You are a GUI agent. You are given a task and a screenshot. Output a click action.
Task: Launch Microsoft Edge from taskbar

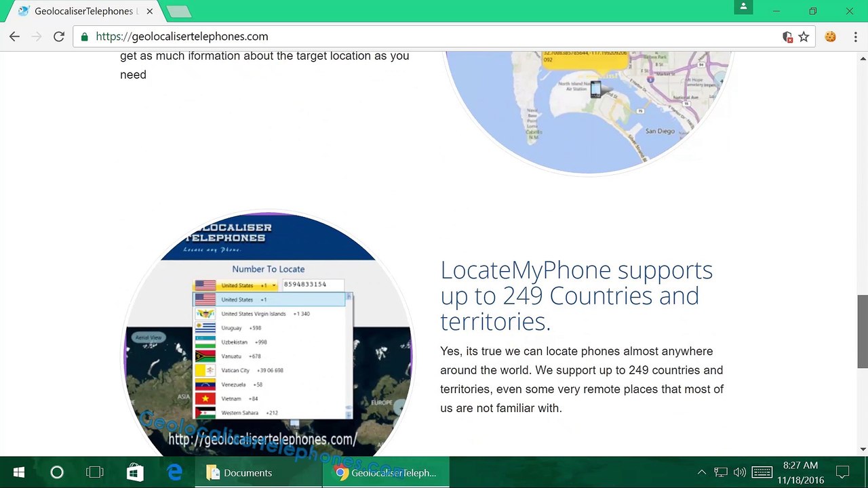[x=175, y=472]
